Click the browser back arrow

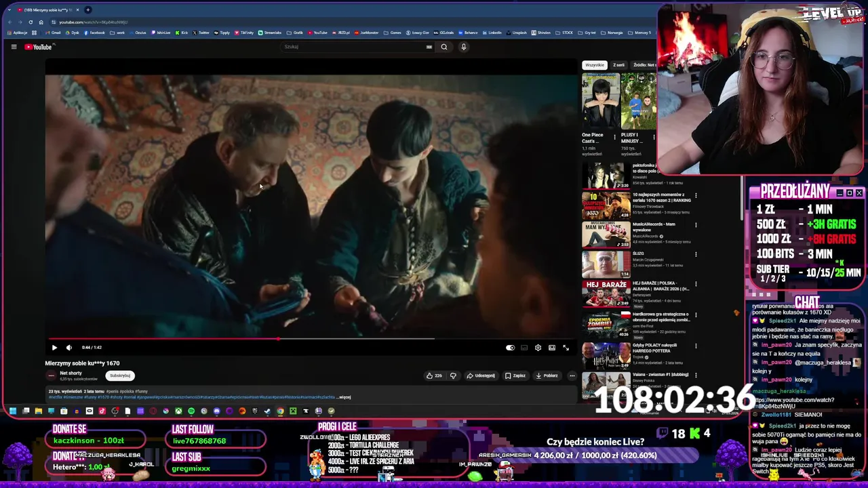point(10,22)
